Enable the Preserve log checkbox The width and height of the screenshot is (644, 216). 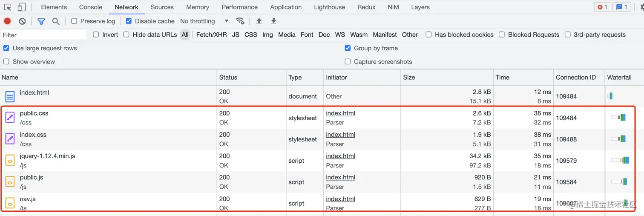[x=74, y=21]
